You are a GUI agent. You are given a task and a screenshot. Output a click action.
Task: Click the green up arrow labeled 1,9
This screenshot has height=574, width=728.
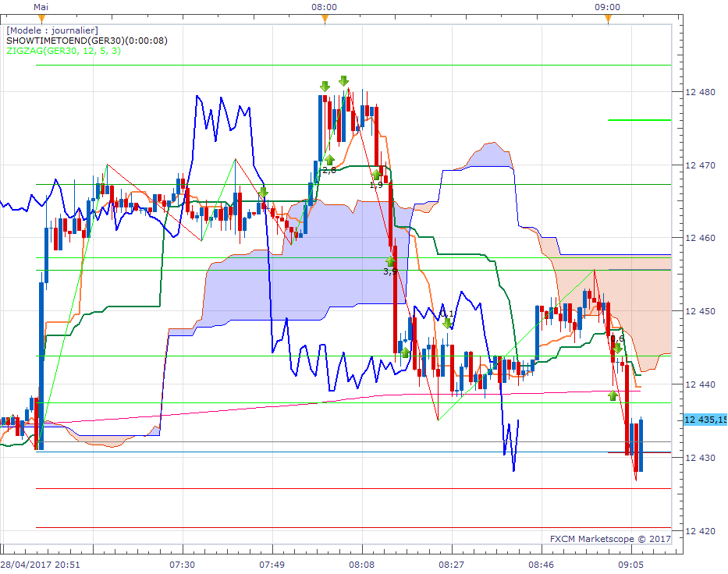[376, 175]
